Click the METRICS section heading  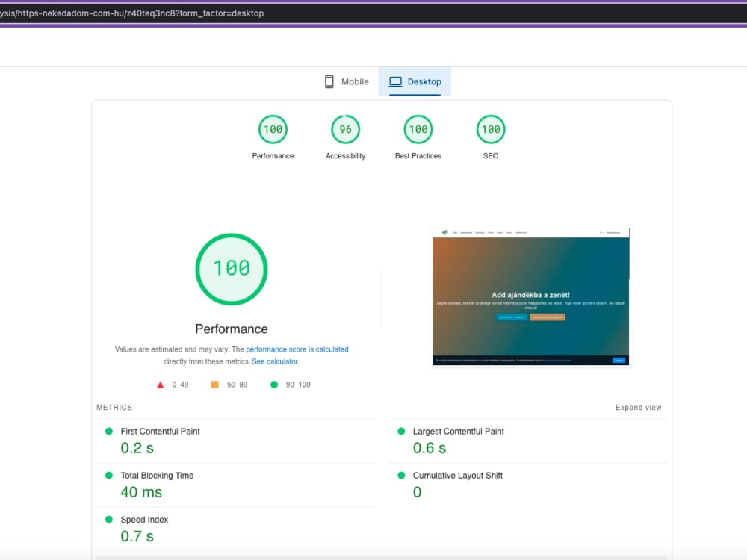[114, 408]
